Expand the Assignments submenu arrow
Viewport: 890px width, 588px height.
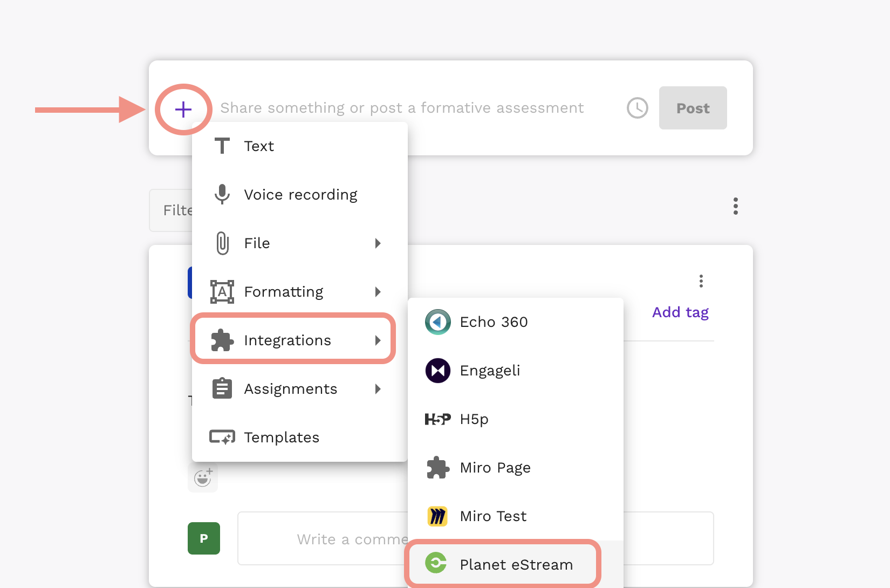pos(378,389)
